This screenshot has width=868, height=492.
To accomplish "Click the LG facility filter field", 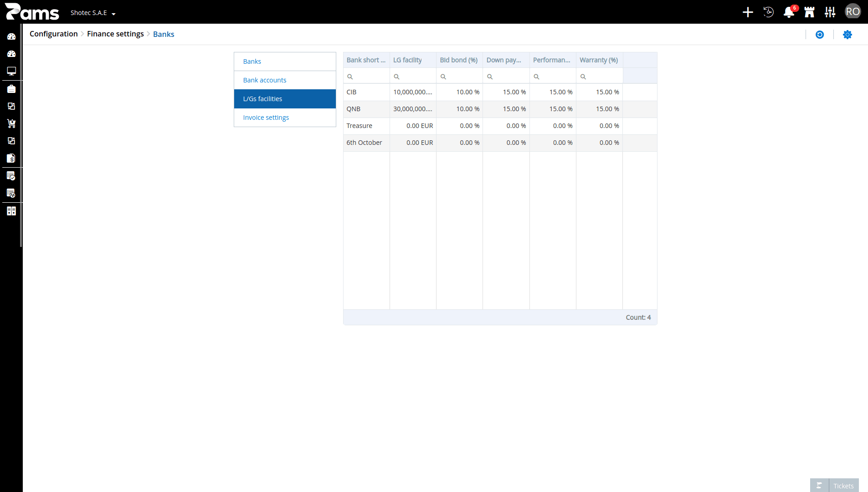I will 413,77.
